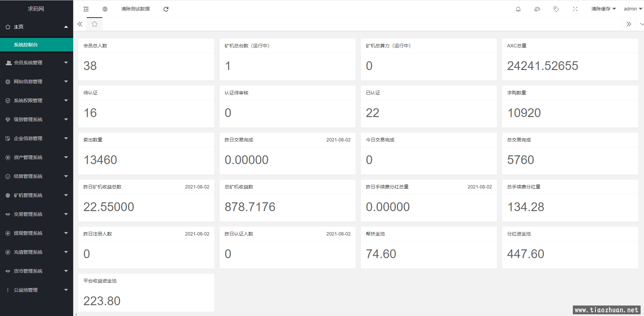Screen dimensions: 644x316
Task: Click 卖出数量 value 13460
Action: 100,160
